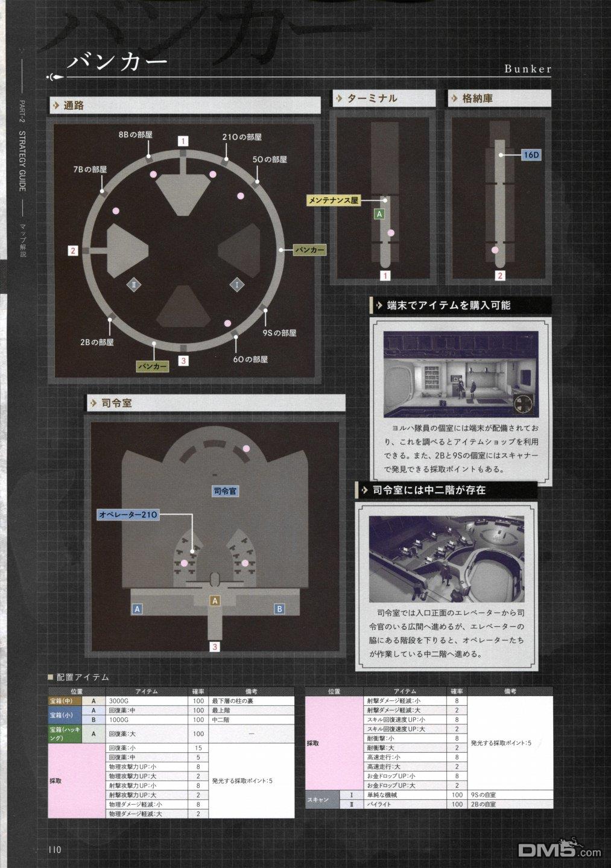The width and height of the screenshot is (611, 868).
Task: Click the pink gathering dot in hangar map
Action: tap(495, 250)
